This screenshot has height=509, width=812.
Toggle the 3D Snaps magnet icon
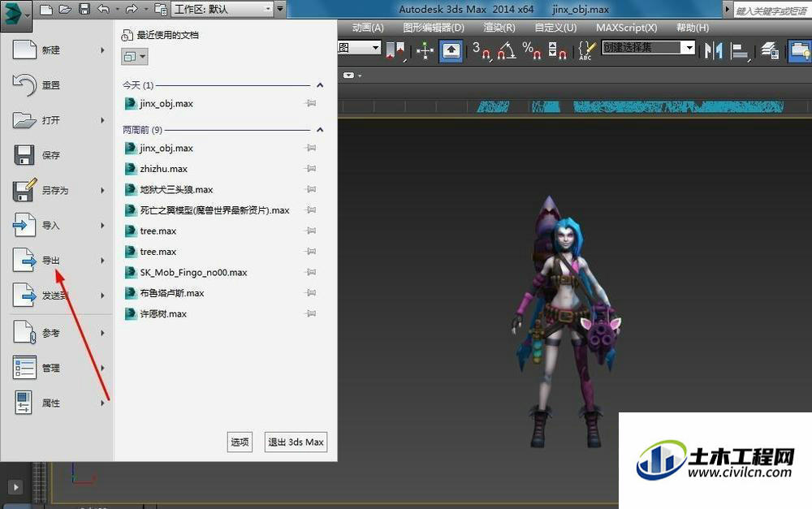tap(482, 51)
